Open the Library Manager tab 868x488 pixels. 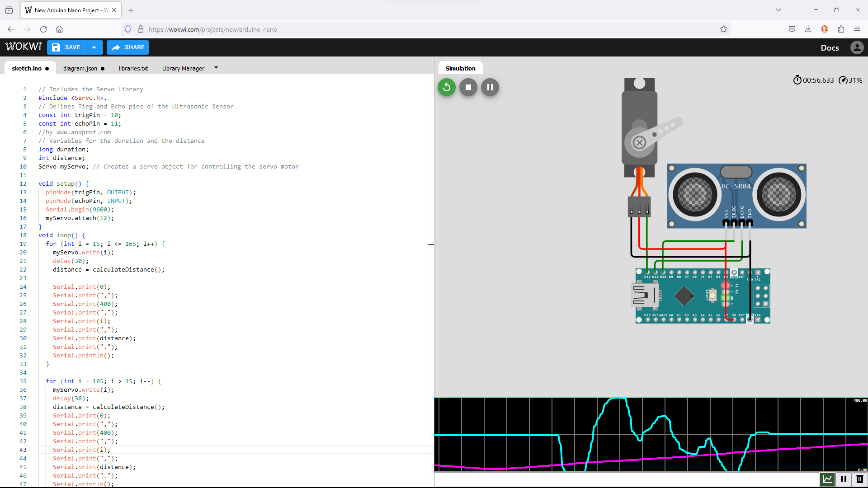[x=183, y=68]
